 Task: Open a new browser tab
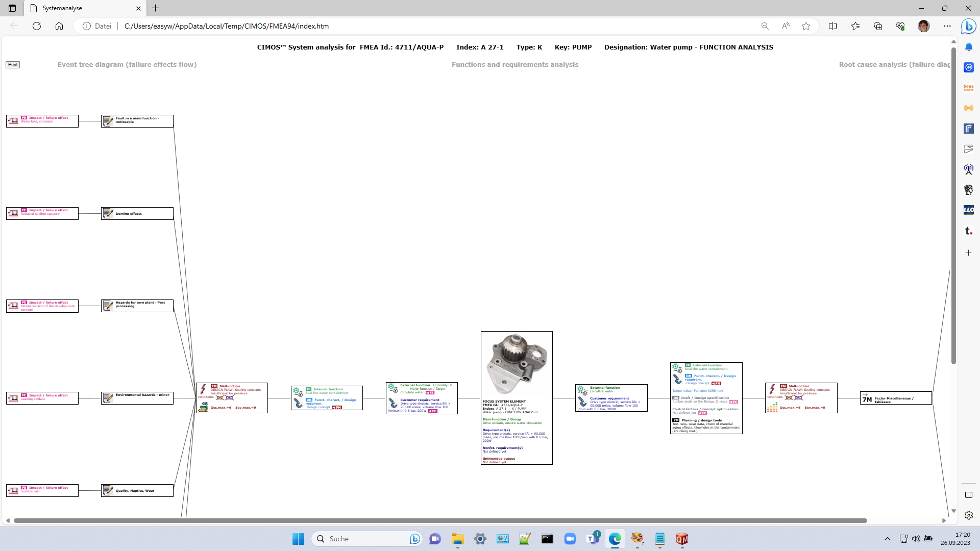click(156, 8)
